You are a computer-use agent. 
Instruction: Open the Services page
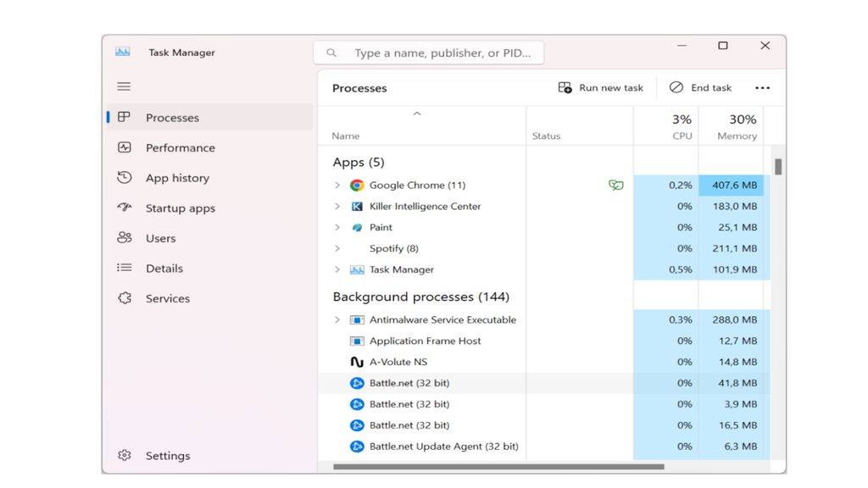167,298
